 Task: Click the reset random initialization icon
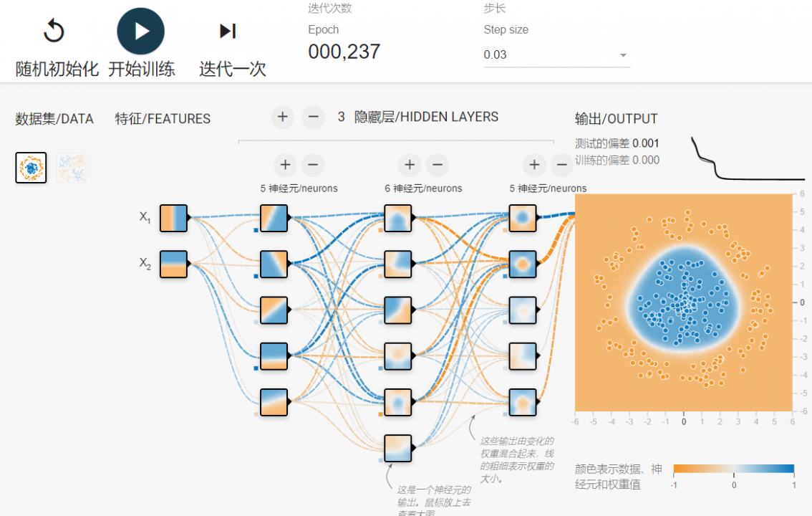pyautogui.click(x=54, y=32)
